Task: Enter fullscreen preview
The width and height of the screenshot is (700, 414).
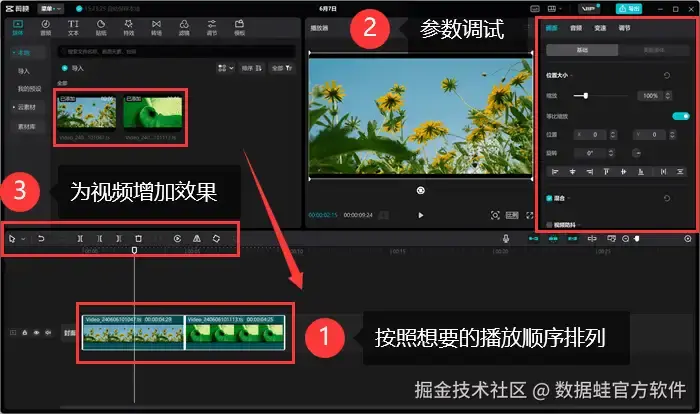Action: pyautogui.click(x=529, y=215)
